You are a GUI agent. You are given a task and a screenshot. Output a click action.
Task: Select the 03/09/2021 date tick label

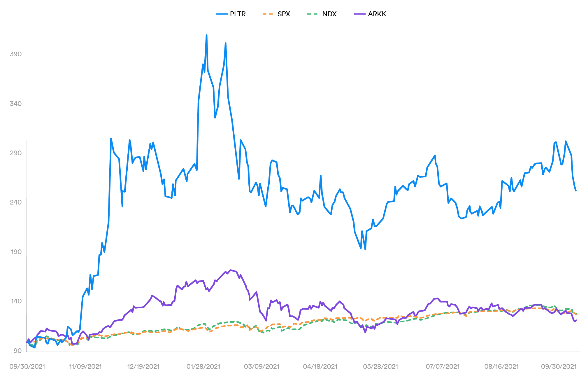pos(261,366)
